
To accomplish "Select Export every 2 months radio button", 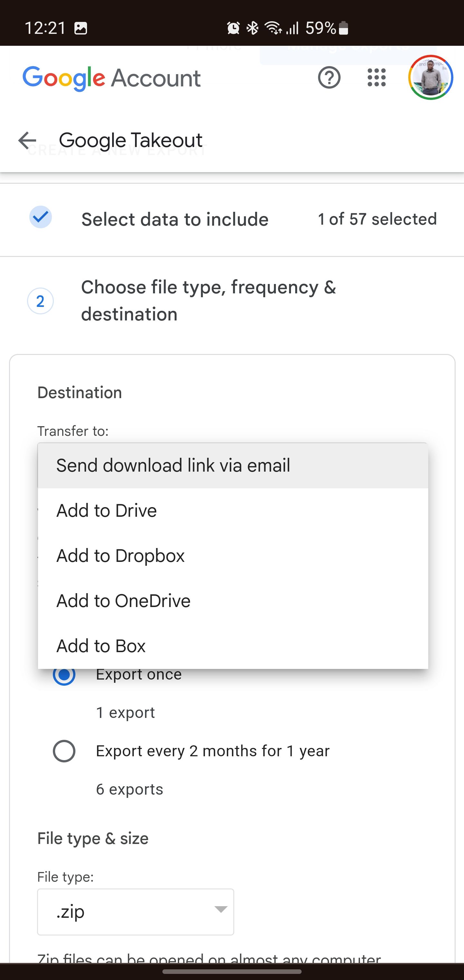I will tap(64, 751).
